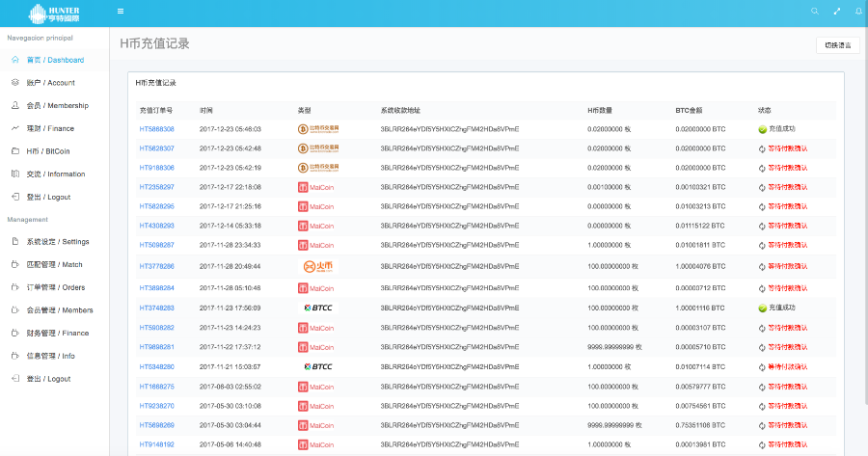Click the 状态 status column header
The image size is (868, 456).
[765, 110]
